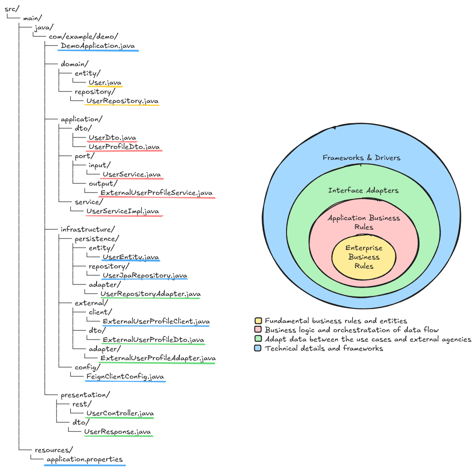476x470 pixels.
Task: Select the output/ folder
Action: pyautogui.click(x=103, y=184)
